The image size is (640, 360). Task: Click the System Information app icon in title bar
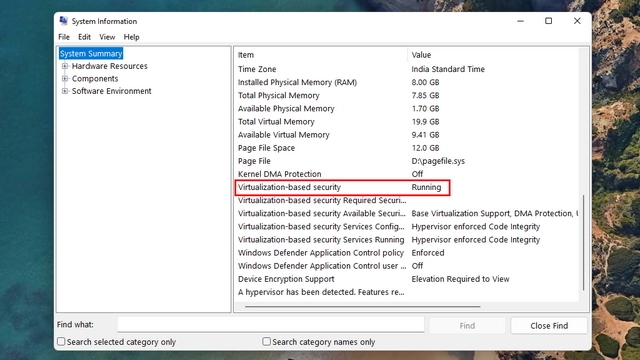(63, 21)
